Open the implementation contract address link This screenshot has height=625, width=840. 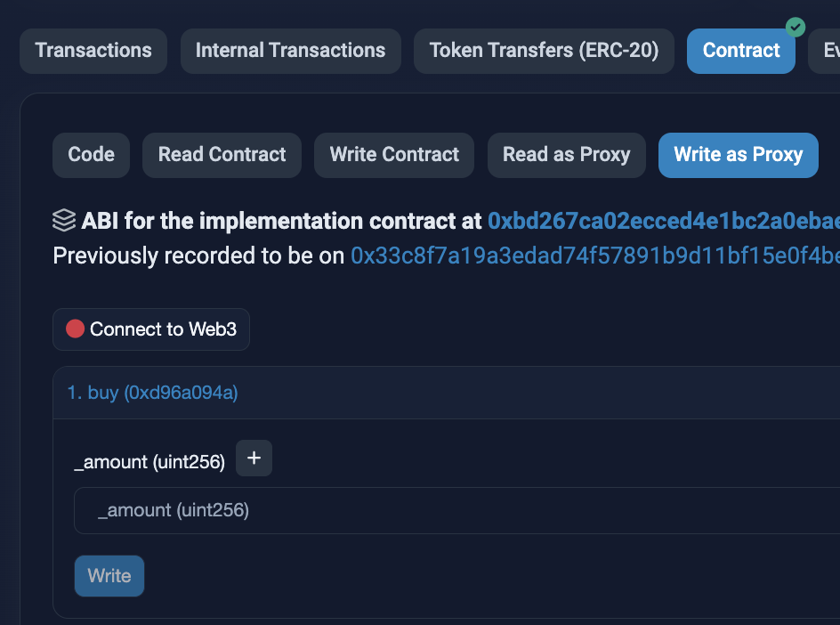coord(663,221)
